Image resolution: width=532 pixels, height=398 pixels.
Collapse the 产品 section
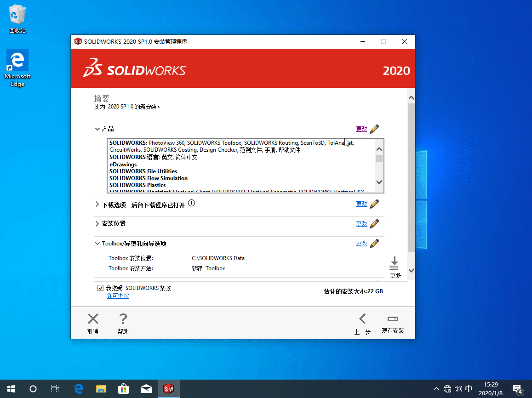pyautogui.click(x=97, y=129)
